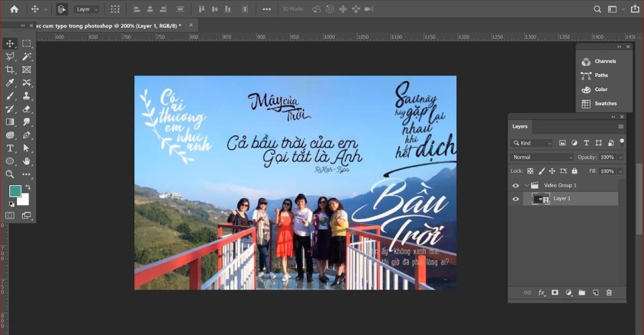The image size is (644, 335).
Task: Pick the Ellipse shape tool
Action: (10, 162)
